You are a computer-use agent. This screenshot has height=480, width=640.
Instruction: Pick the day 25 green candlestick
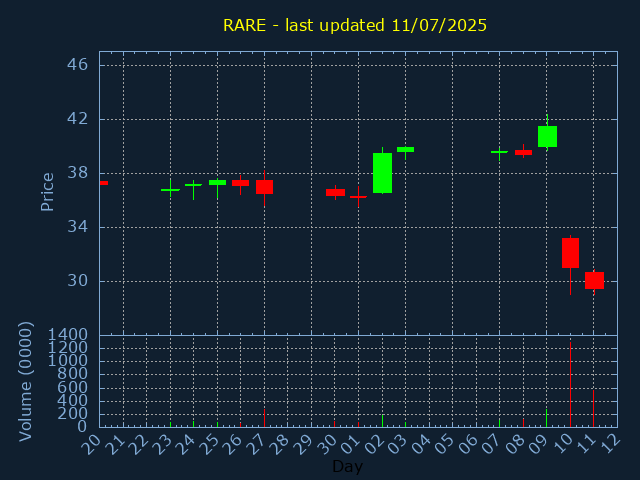coord(218,182)
